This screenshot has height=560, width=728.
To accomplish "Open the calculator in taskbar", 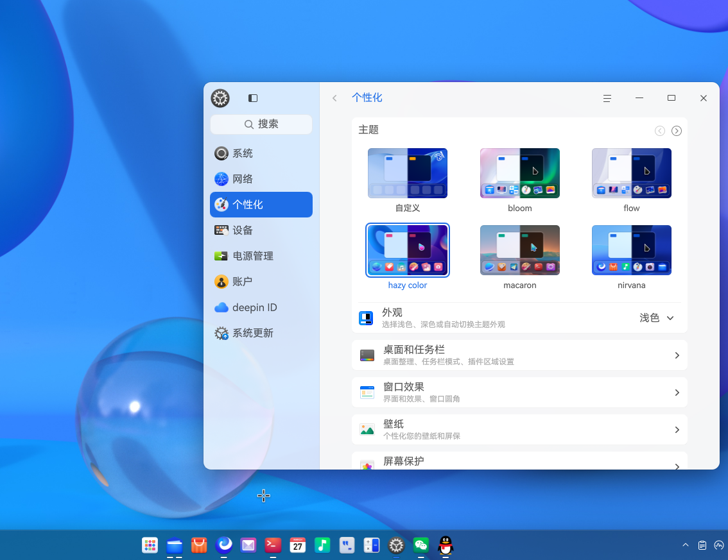I will click(x=372, y=545).
